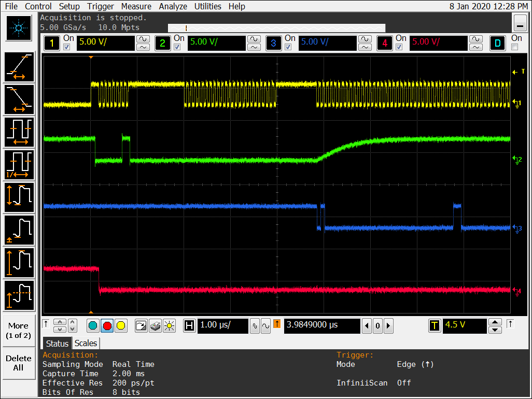532x399 pixels.
Task: Shift horizontal delay left arrow
Action: pos(367,326)
